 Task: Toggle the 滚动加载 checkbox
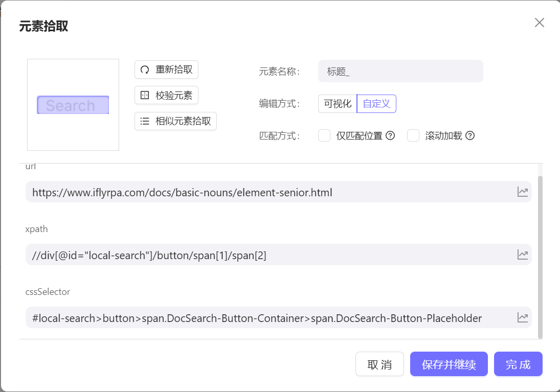pos(413,135)
